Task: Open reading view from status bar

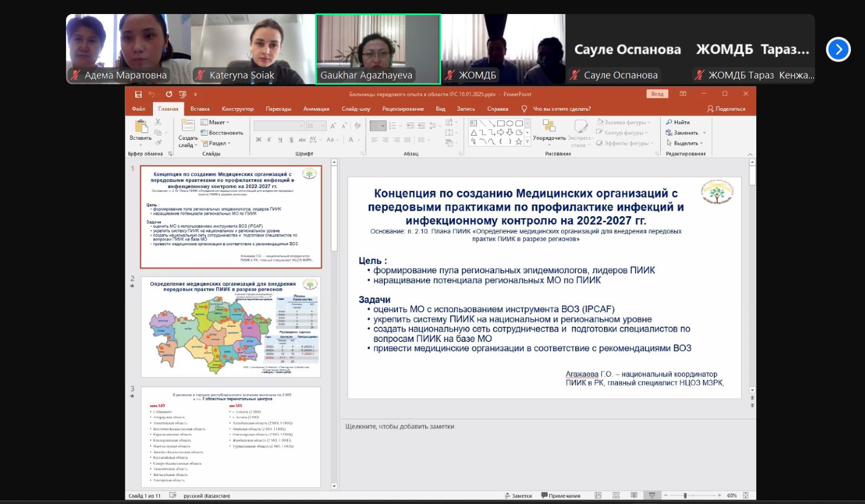Action: tap(634, 495)
